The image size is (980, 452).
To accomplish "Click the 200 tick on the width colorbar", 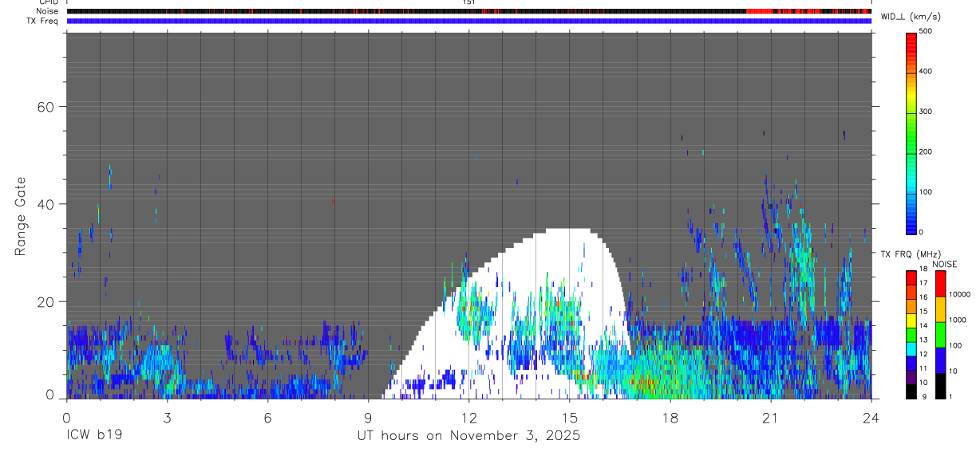I will point(927,151).
